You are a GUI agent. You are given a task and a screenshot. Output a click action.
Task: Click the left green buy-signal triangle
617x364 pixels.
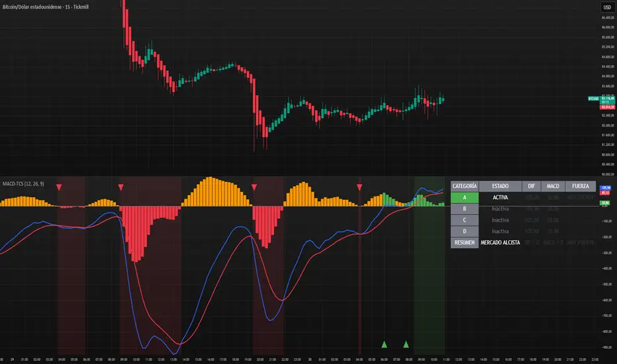tap(384, 345)
